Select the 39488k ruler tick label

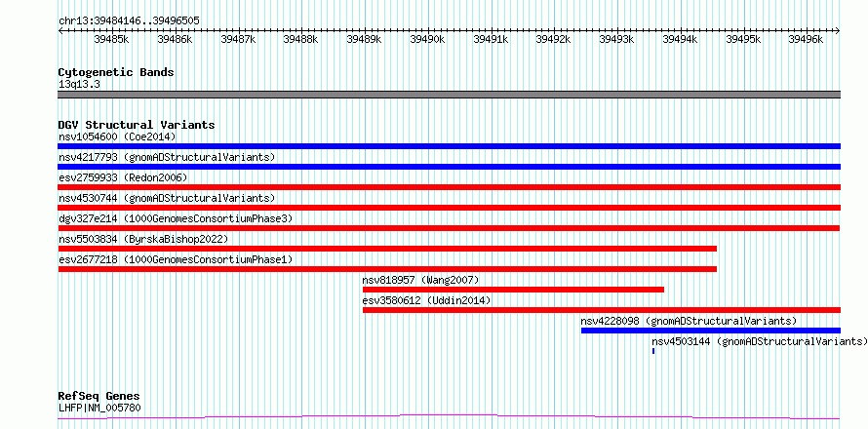[x=300, y=39]
